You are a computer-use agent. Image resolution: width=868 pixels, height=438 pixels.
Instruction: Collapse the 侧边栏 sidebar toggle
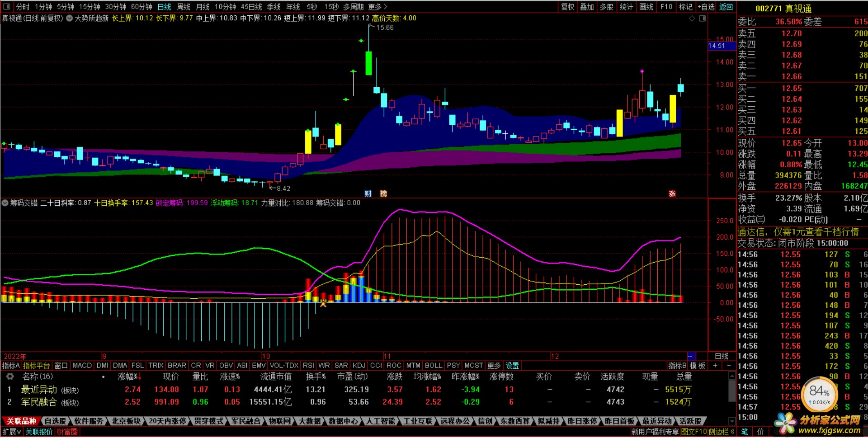(722, 432)
